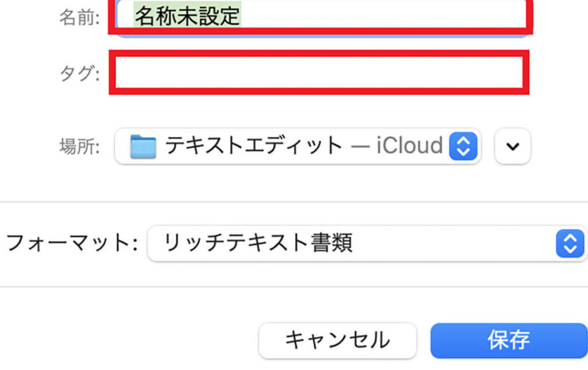588x370 pixels.
Task: Click the blue up-down arrows on the 場所 popup
Action: 463,147
